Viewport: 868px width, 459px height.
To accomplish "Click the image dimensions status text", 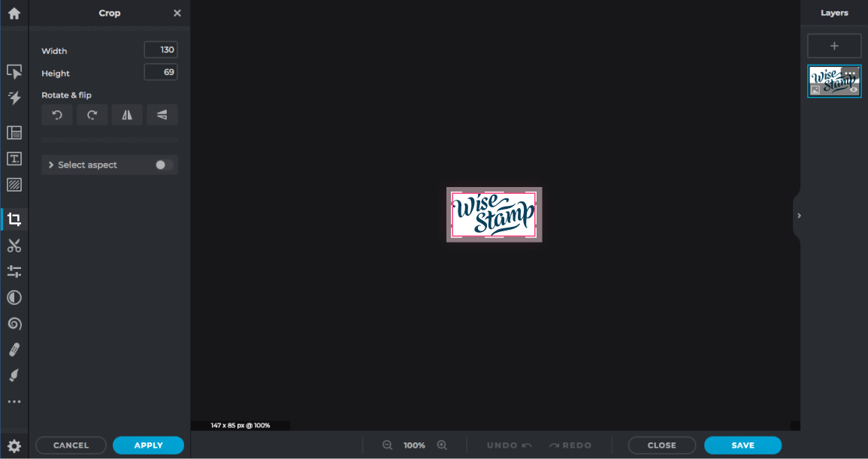I will coord(240,425).
